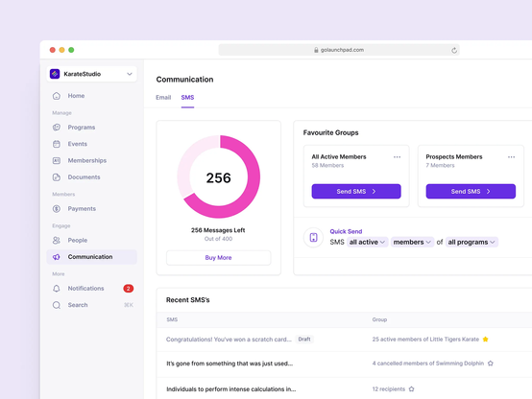Send SMS to All Active Members
This screenshot has height=399, width=532.
click(x=356, y=192)
